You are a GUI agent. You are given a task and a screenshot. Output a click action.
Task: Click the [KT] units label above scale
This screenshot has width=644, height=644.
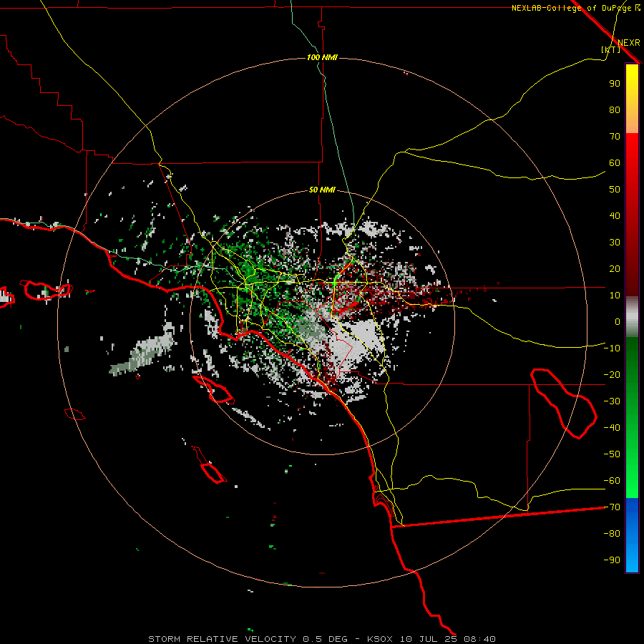point(610,49)
